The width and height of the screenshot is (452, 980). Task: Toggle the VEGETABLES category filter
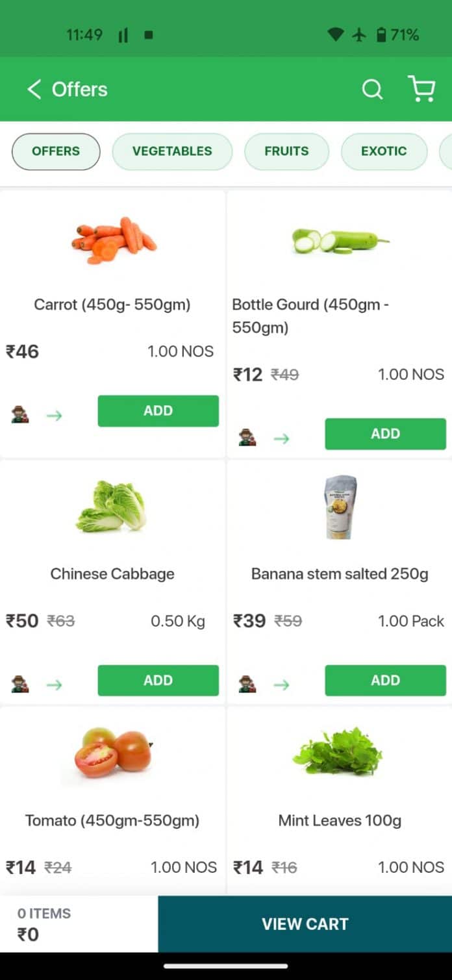pos(172,151)
